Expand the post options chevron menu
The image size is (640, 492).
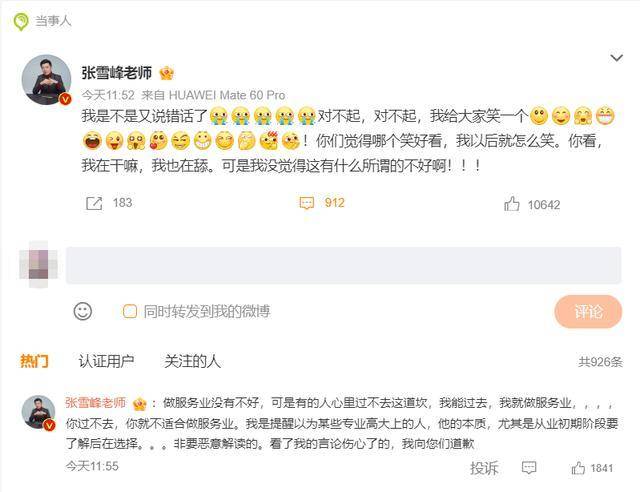[616, 58]
